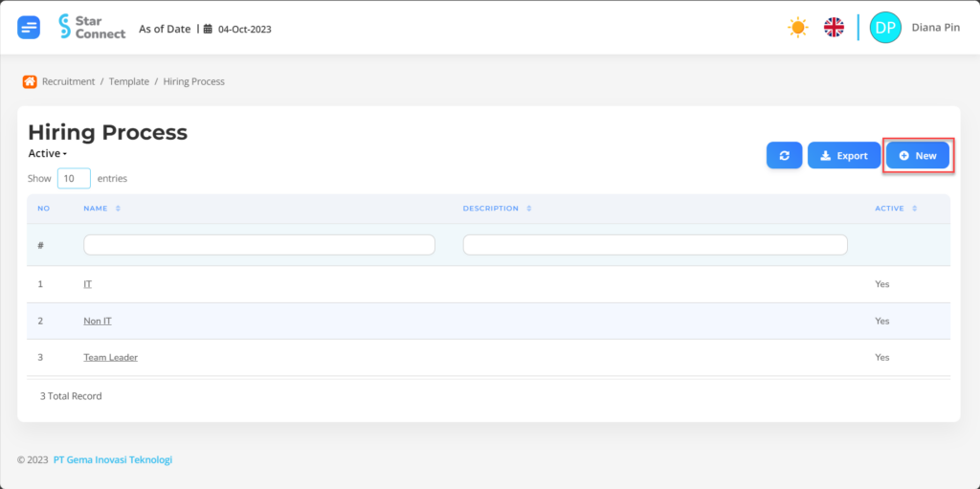Expand the Active status filter dropdown
Image resolution: width=980 pixels, height=489 pixels.
pyautogui.click(x=48, y=153)
